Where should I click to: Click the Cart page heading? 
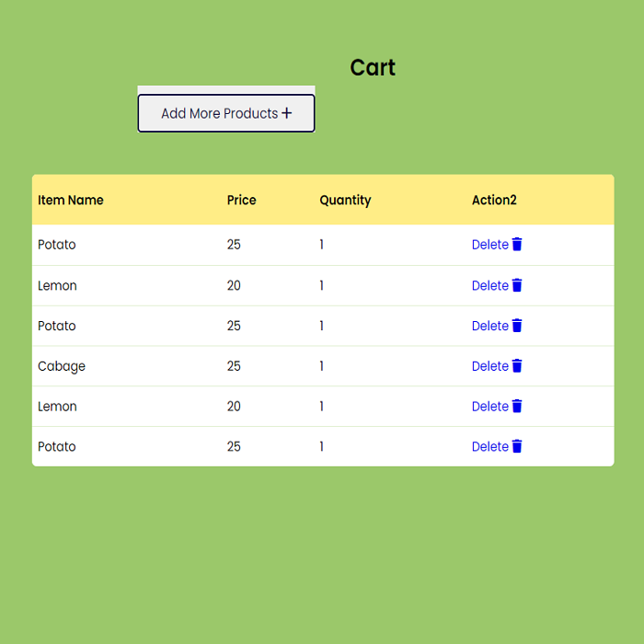373,68
